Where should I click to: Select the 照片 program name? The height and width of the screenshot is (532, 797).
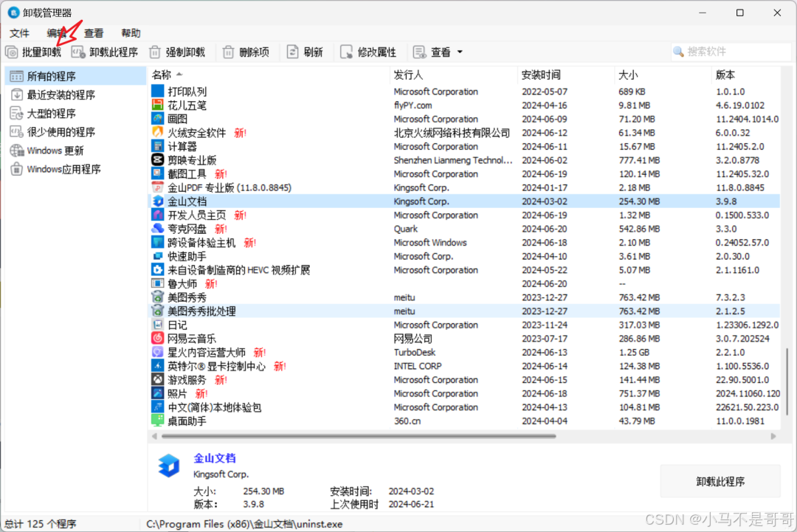point(177,393)
